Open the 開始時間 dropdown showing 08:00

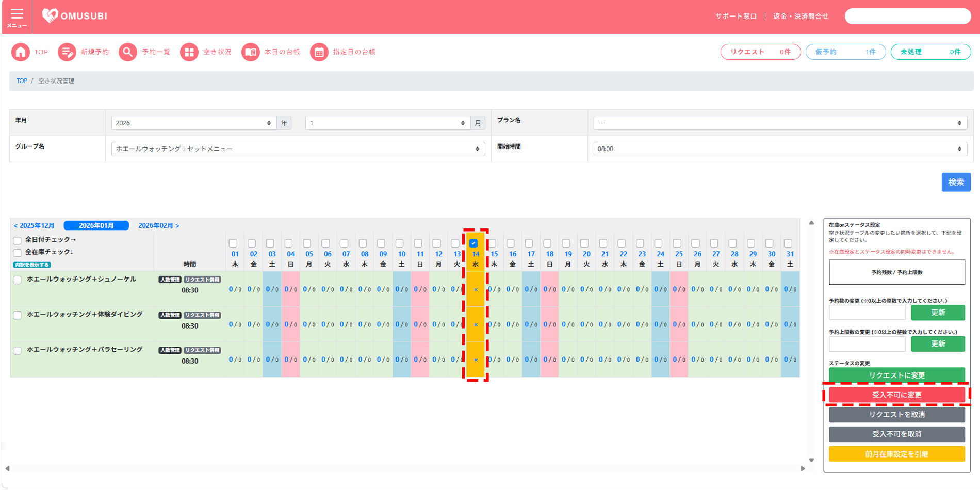point(780,149)
